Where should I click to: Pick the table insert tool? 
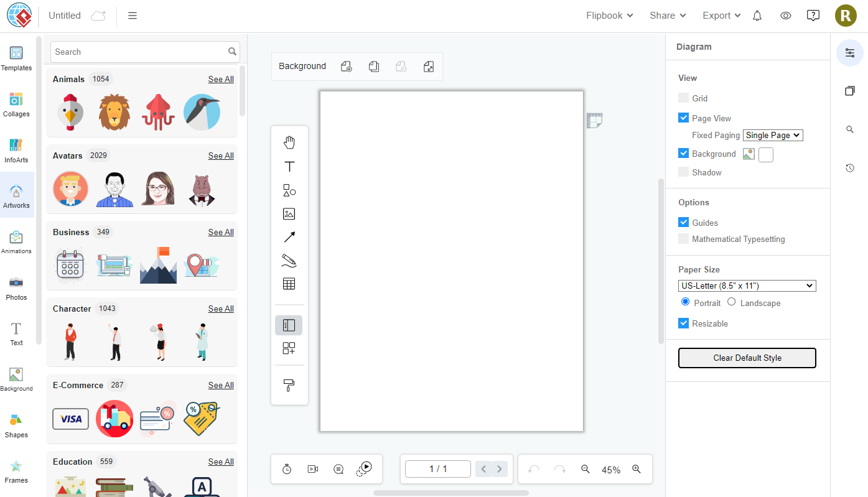click(x=289, y=284)
